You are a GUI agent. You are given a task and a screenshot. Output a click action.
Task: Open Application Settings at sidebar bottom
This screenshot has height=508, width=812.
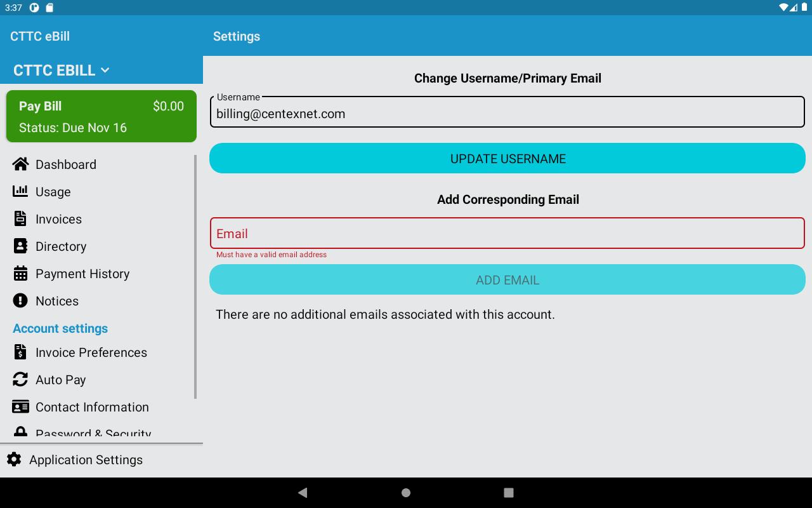pyautogui.click(x=101, y=460)
